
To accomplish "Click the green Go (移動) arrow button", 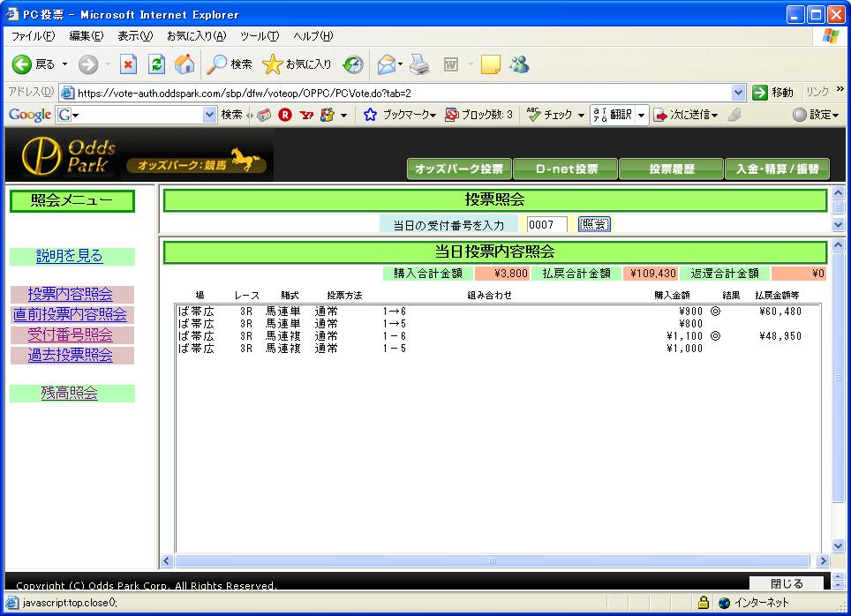I will click(760, 93).
